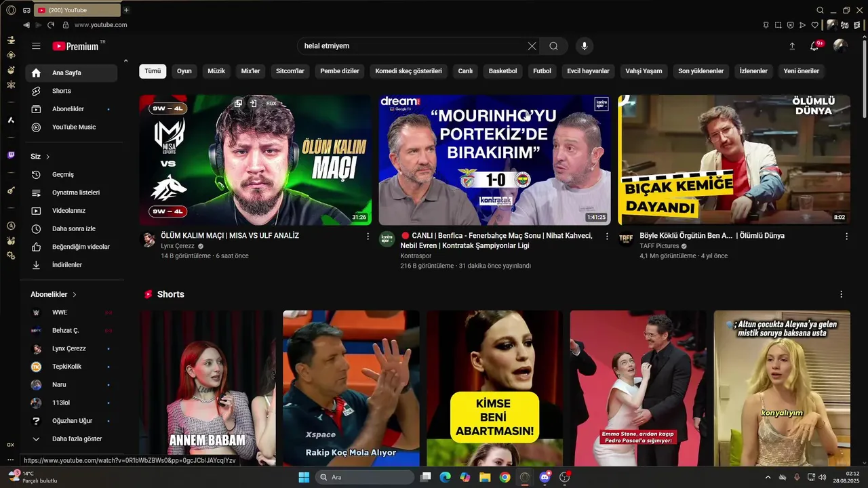Click the Opera tab search magnifier icon
The width and height of the screenshot is (868, 488).
click(820, 10)
